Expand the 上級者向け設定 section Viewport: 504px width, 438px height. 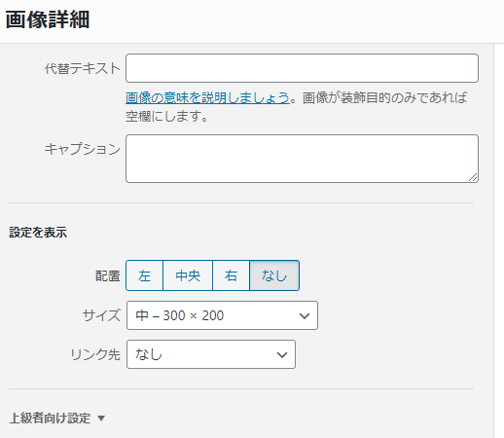57,418
